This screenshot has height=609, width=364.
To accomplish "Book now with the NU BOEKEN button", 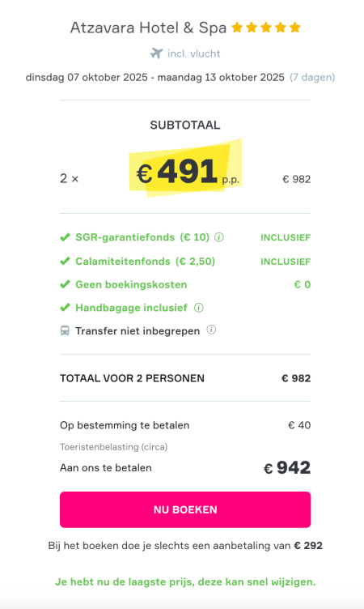I will pos(185,509).
